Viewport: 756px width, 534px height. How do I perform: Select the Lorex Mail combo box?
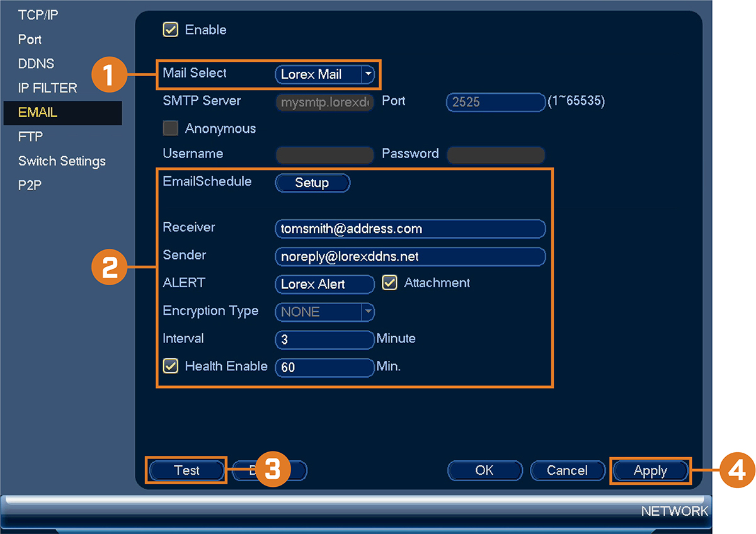(325, 74)
